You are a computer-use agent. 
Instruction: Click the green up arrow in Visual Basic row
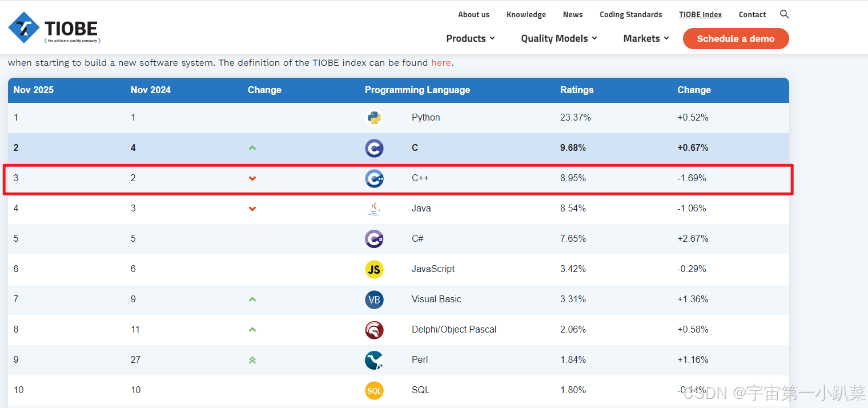click(x=252, y=299)
